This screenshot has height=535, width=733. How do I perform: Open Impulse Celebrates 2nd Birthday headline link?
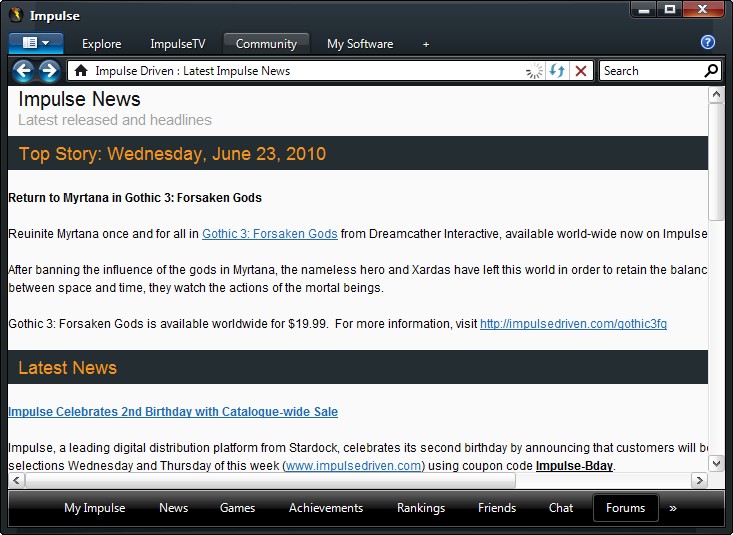[x=173, y=412]
